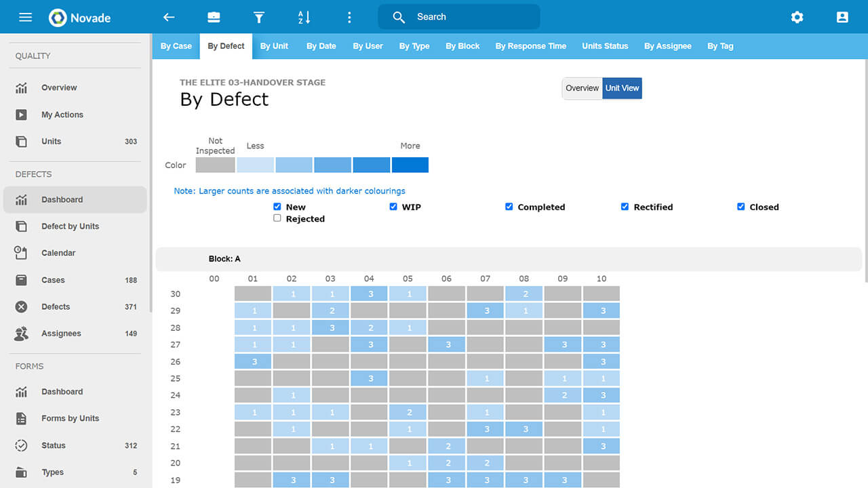Open Calendar in the Defects sidebar
Screen dimensions: 868x488
coord(58,253)
